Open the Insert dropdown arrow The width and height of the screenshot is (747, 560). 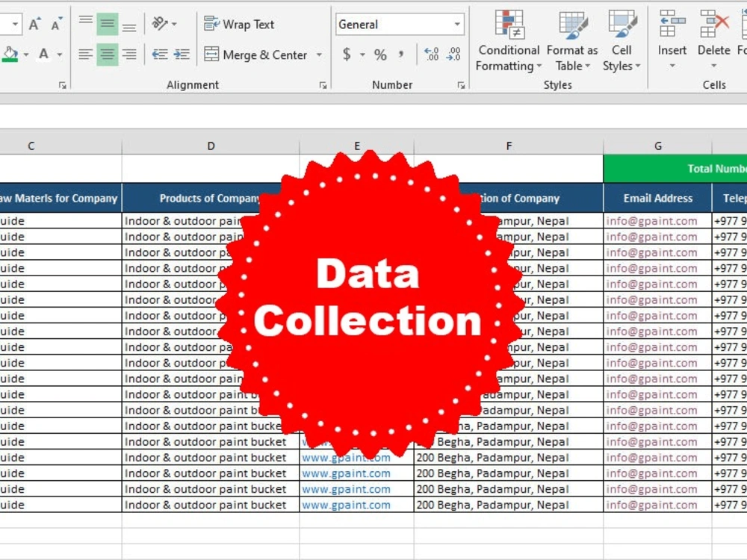[672, 66]
